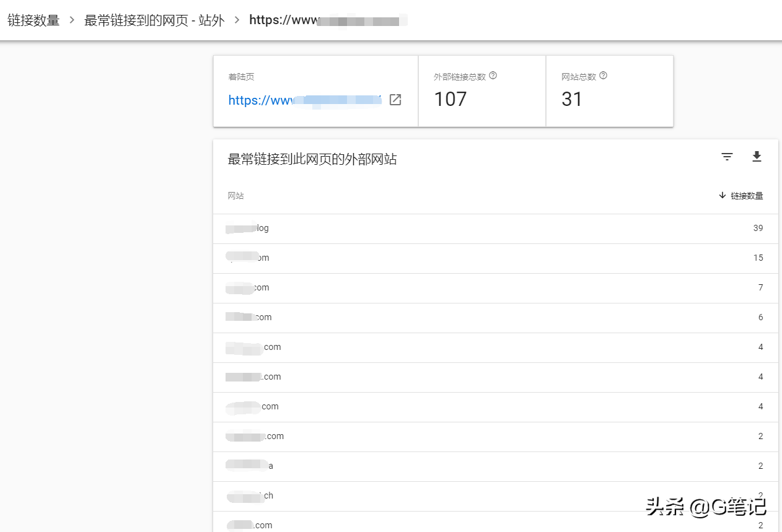
Task: Show help for 外部链接总数
Action: point(493,76)
